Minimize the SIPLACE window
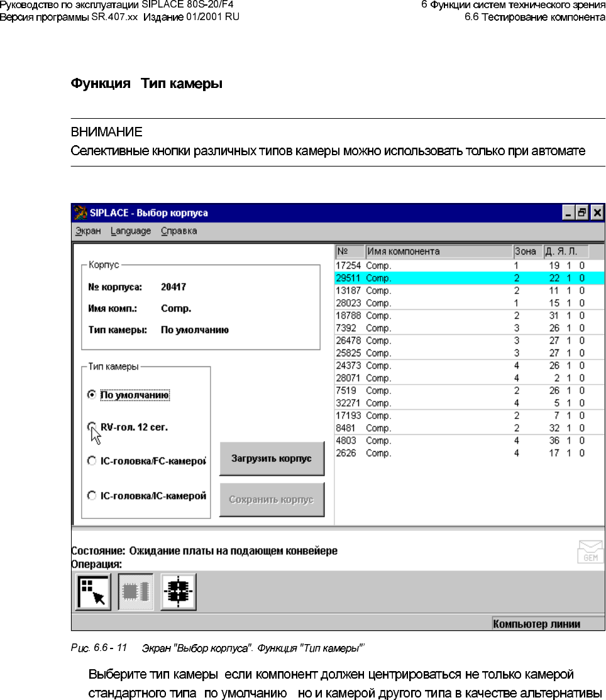 click(x=568, y=213)
